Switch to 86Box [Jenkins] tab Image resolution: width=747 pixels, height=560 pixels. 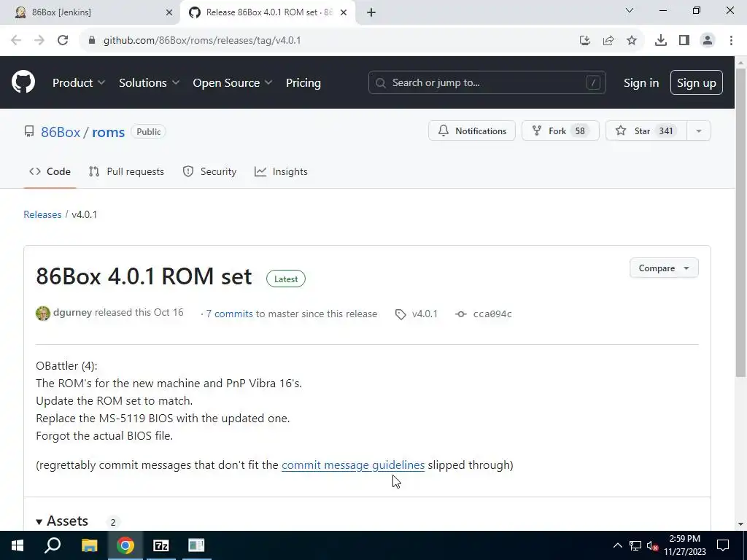click(x=90, y=12)
